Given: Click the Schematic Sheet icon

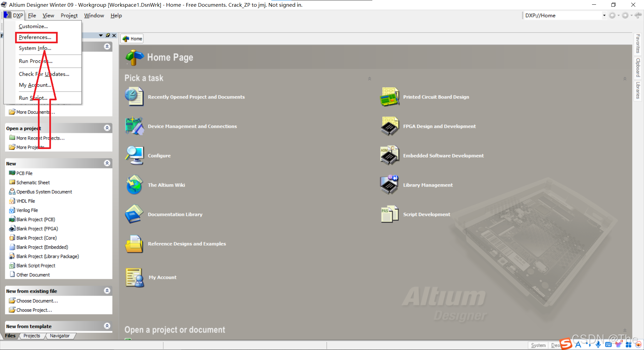Looking at the screenshot, I should [x=12, y=182].
